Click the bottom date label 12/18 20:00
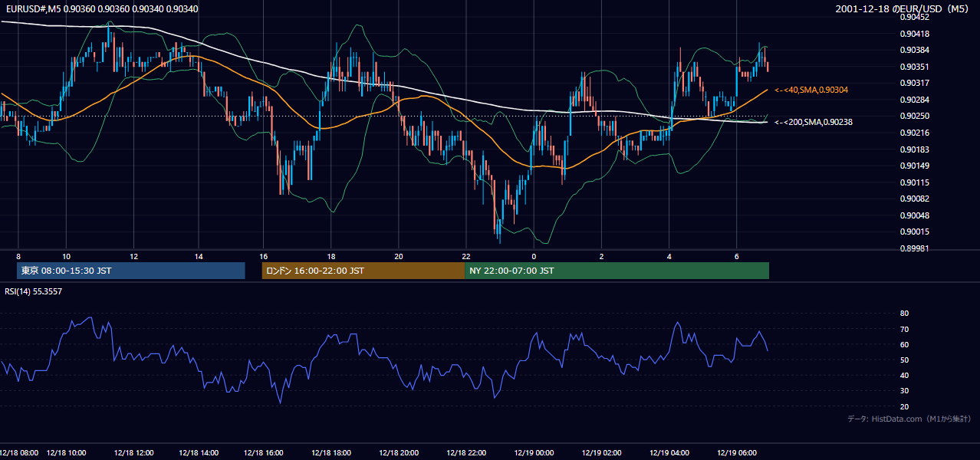Screen dimensions: 980x460 (399, 453)
